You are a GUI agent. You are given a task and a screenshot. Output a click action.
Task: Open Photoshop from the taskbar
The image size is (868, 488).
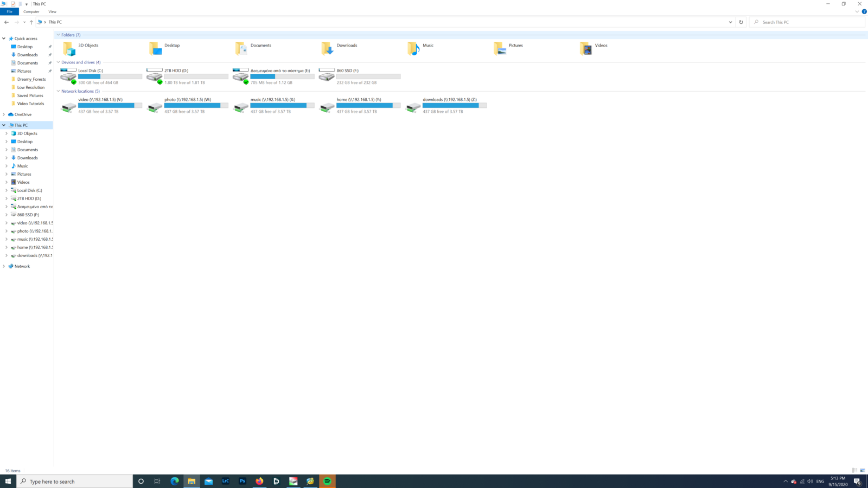point(242,481)
